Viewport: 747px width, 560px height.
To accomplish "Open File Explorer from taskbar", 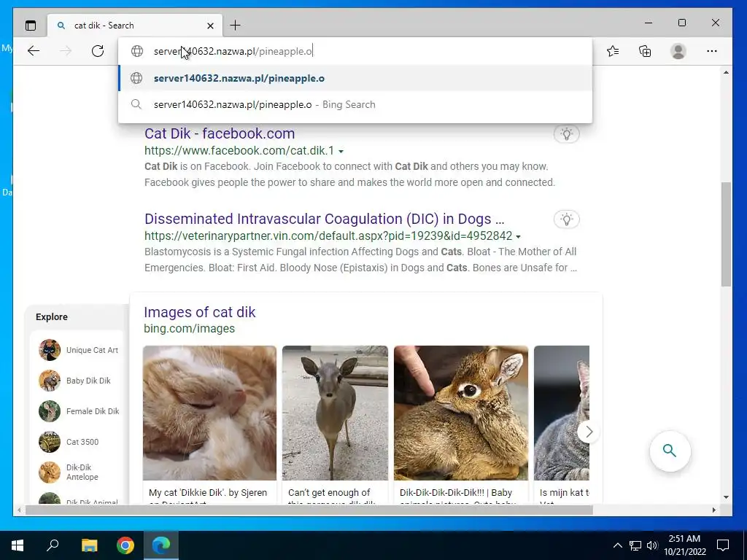I will click(x=89, y=545).
